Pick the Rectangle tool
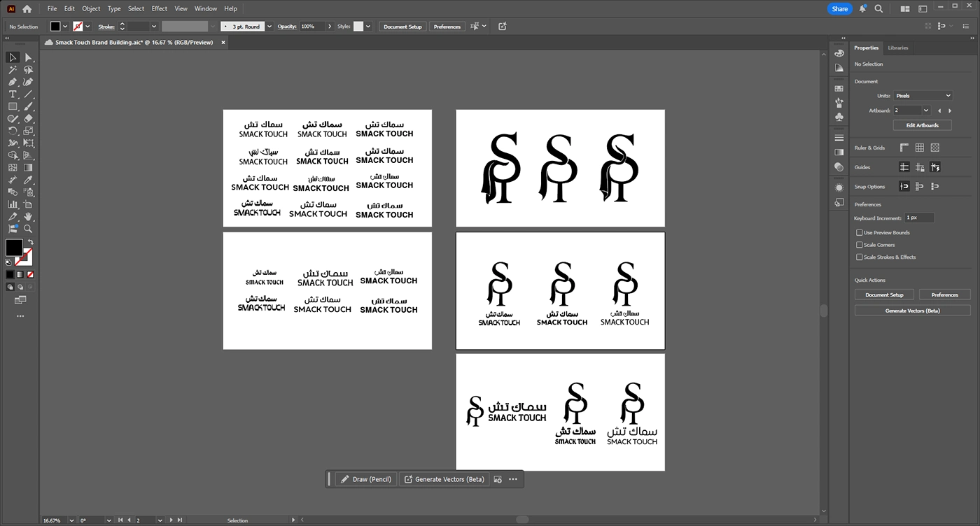The image size is (980, 526). (x=13, y=106)
